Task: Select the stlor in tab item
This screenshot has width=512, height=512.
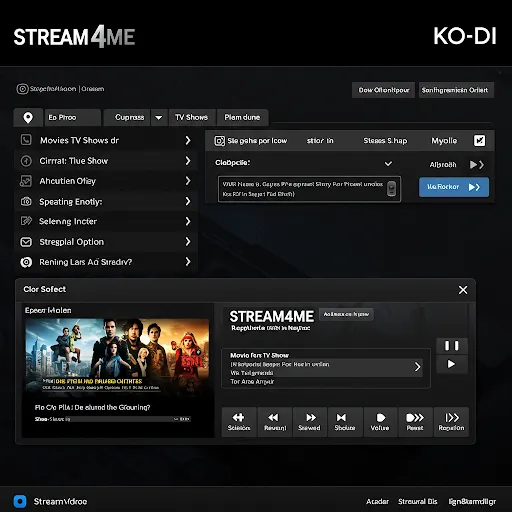Action: click(x=320, y=141)
